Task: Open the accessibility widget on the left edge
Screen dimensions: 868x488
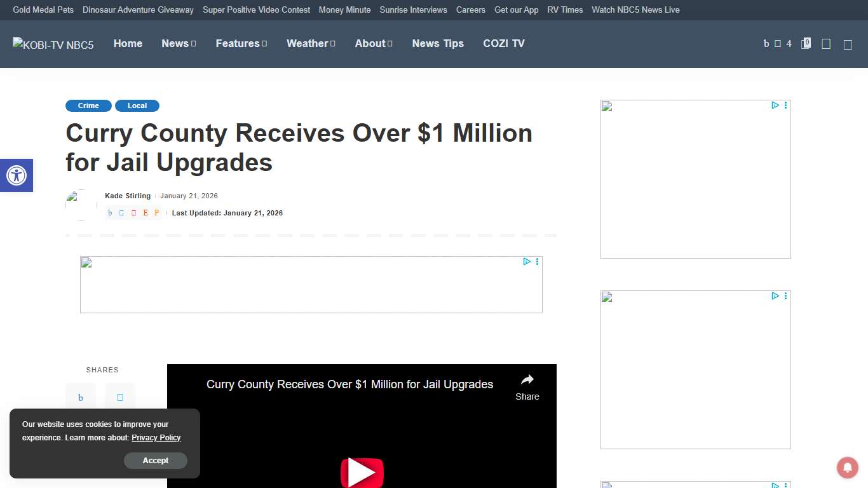Action: pos(17,175)
